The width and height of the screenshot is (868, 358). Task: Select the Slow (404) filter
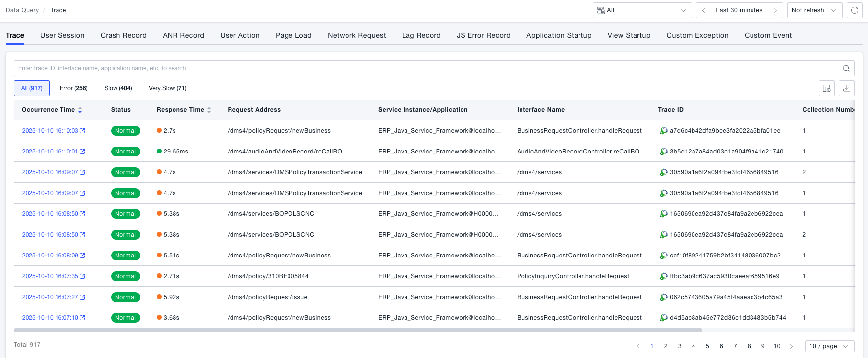[x=118, y=88]
